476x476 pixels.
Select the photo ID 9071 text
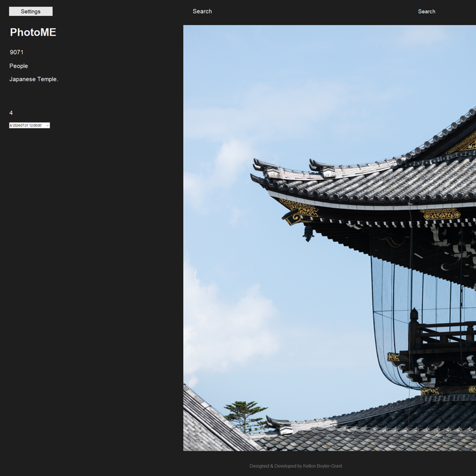coord(17,52)
